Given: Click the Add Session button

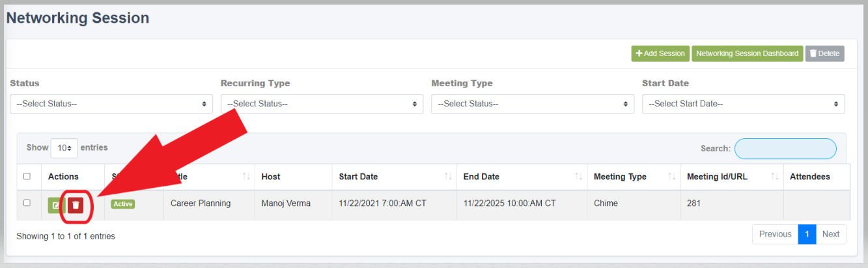Looking at the screenshot, I should (x=660, y=53).
